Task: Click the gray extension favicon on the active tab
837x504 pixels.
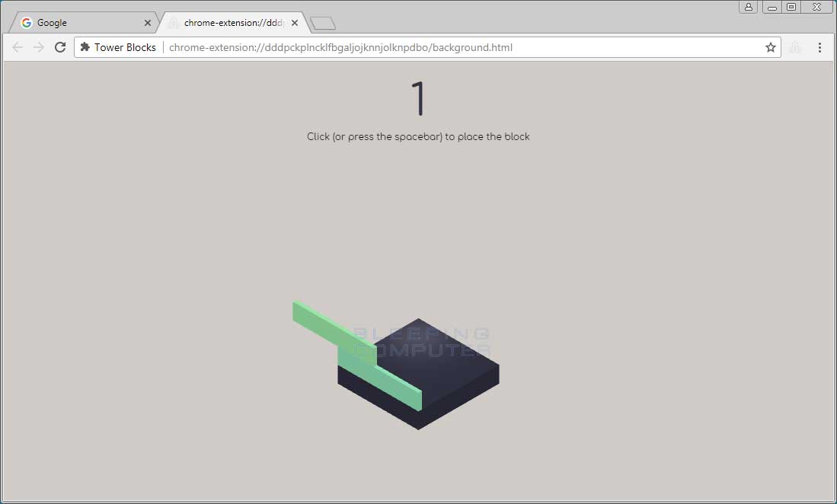Action: [174, 22]
